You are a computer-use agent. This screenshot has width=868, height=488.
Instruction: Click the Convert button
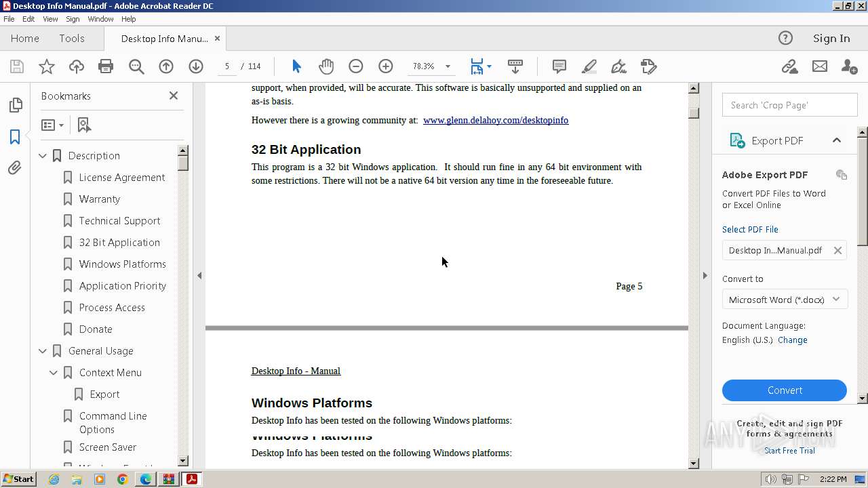(x=785, y=390)
